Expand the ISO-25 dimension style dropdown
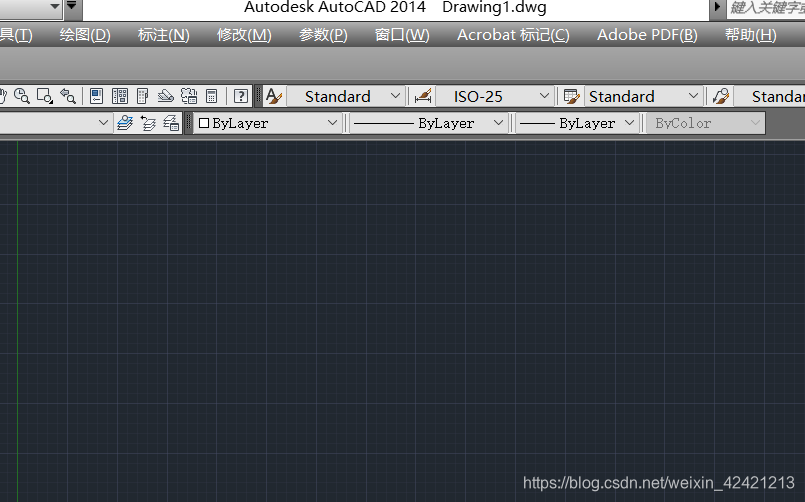Image resolution: width=805 pixels, height=502 pixels. coord(494,96)
